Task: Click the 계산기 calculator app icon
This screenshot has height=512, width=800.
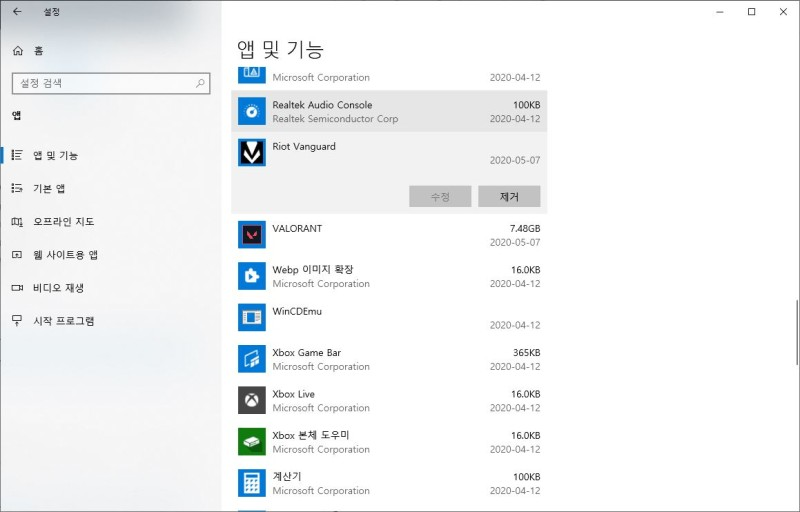Action: (x=252, y=483)
